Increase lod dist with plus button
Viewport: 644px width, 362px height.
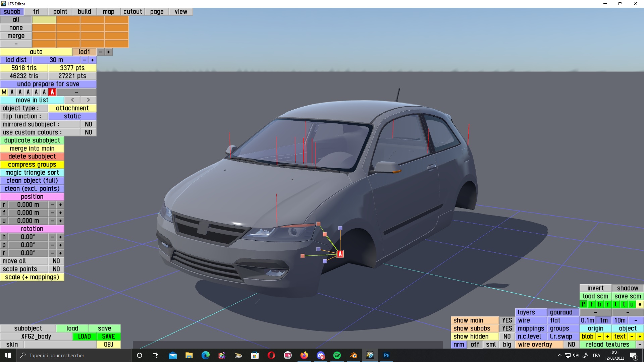pyautogui.click(x=93, y=60)
